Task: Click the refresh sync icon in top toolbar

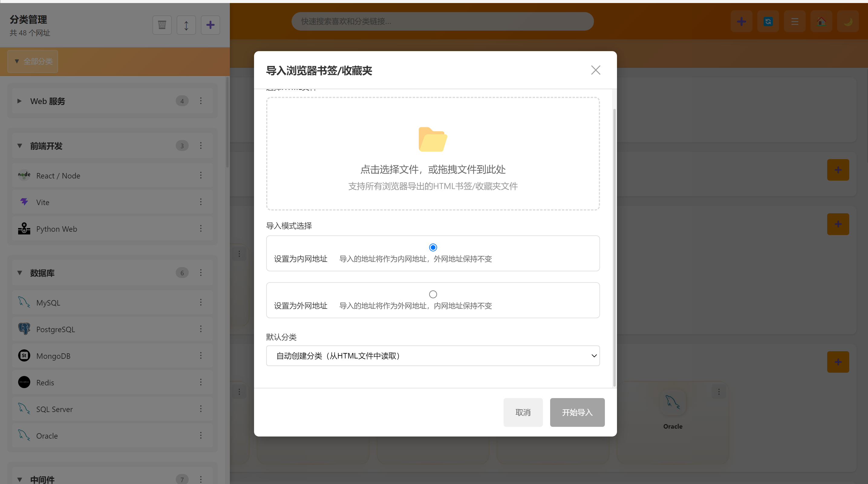Action: (768, 21)
